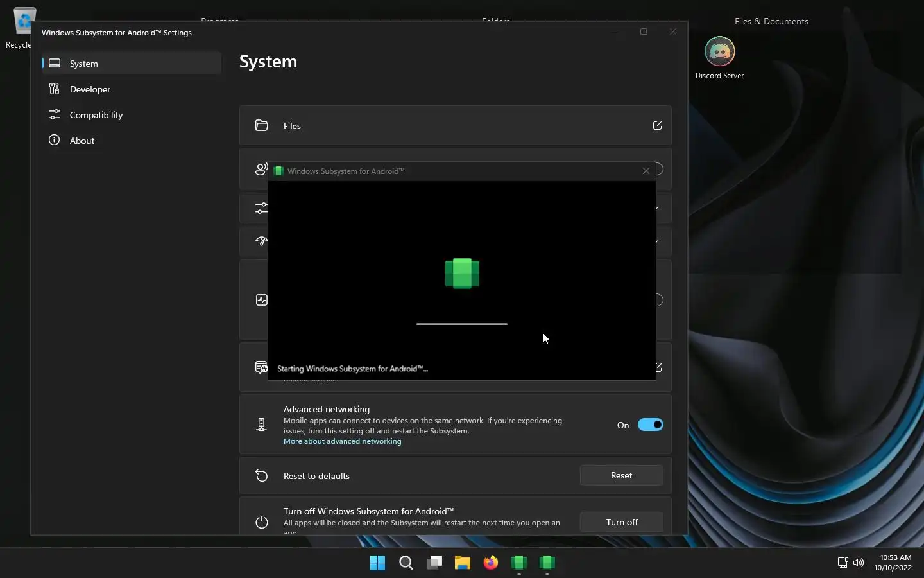Turn off the Advanced networking switch
This screenshot has width=924, height=578.
click(x=651, y=425)
